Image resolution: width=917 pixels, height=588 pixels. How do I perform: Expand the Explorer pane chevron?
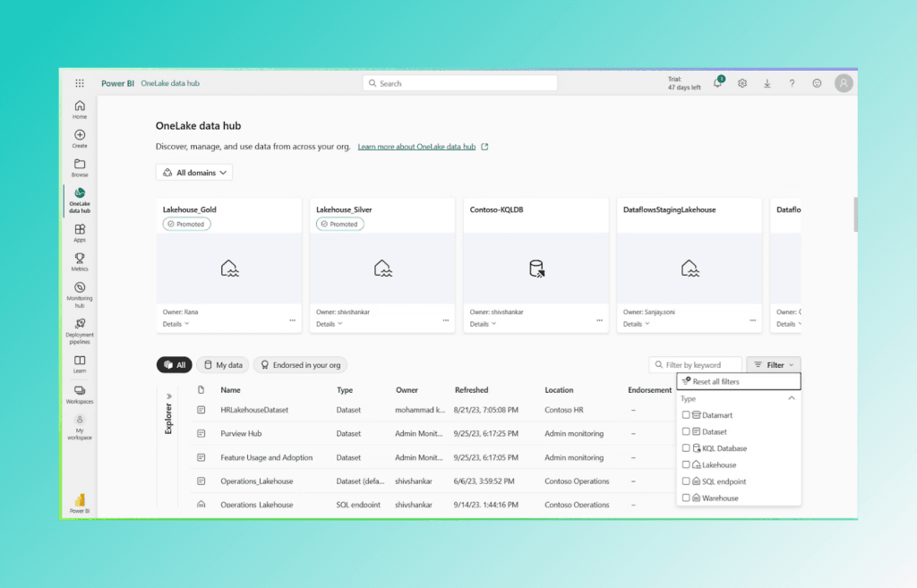[168, 396]
